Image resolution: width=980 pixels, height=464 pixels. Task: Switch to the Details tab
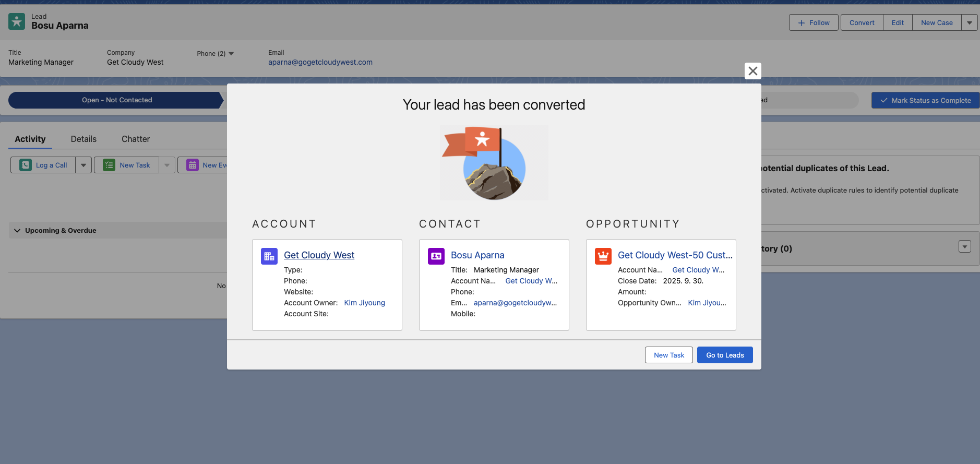(83, 139)
